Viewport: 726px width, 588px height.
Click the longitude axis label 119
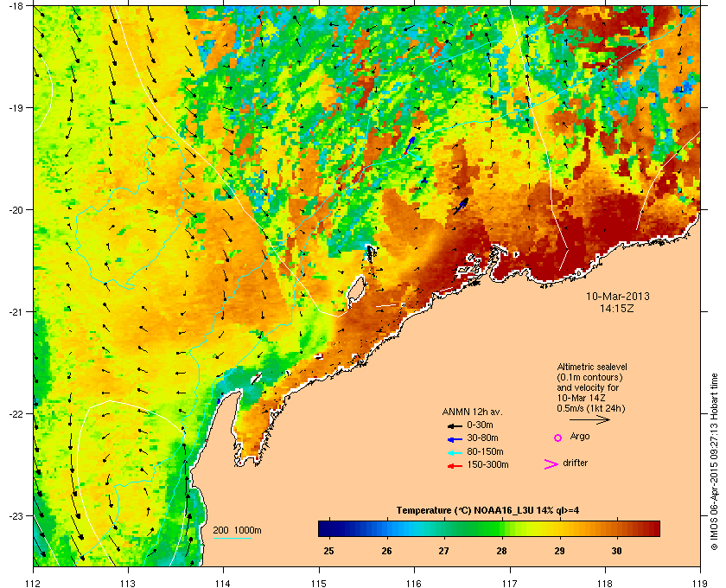700,583
